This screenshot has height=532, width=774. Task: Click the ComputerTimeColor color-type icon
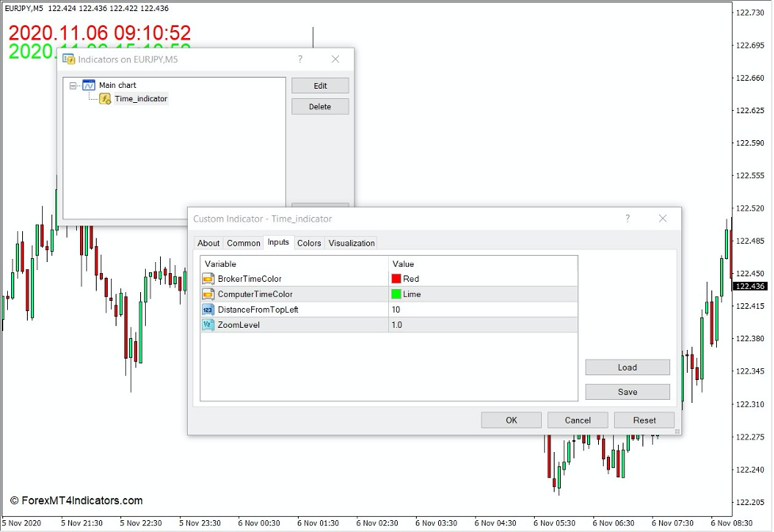(x=208, y=293)
